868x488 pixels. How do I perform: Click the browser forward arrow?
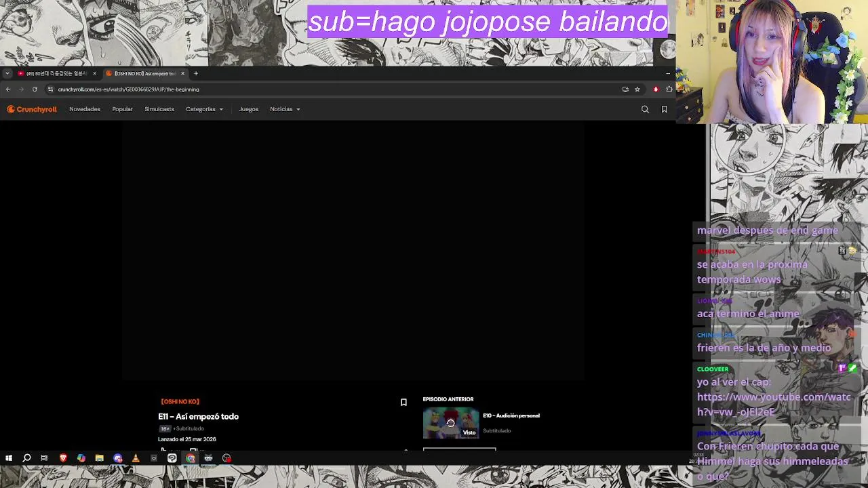[21, 89]
